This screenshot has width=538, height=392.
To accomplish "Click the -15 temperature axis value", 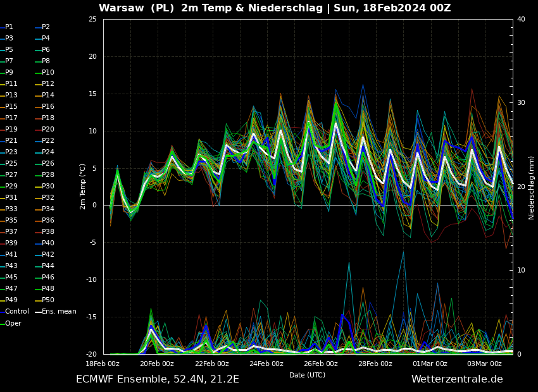I will pyautogui.click(x=91, y=317).
